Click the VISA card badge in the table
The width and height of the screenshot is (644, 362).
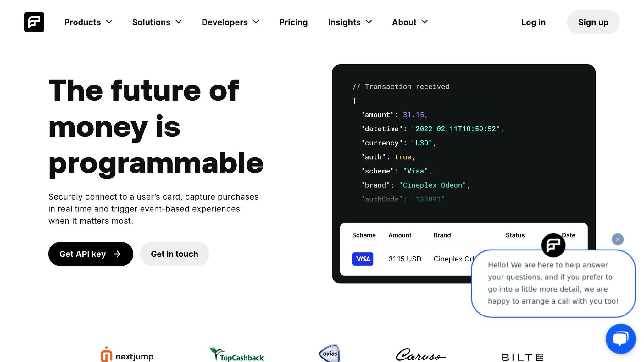click(363, 259)
